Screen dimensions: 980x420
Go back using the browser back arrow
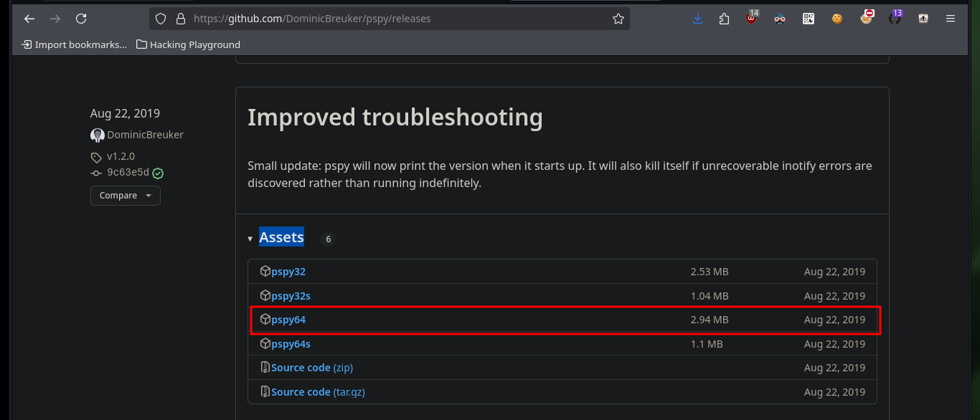click(29, 19)
